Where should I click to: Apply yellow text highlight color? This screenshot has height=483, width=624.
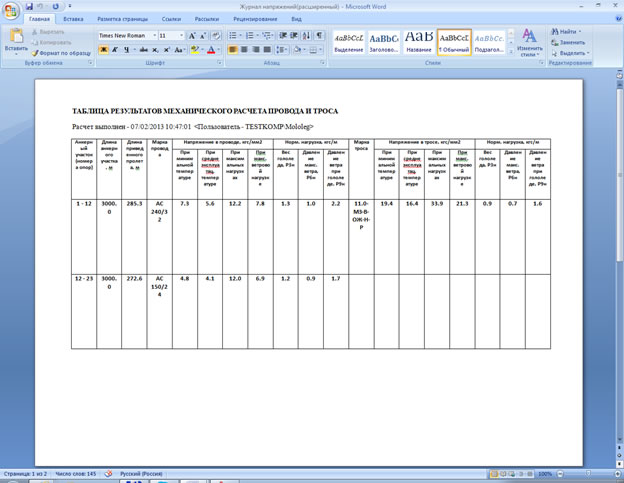pos(195,50)
